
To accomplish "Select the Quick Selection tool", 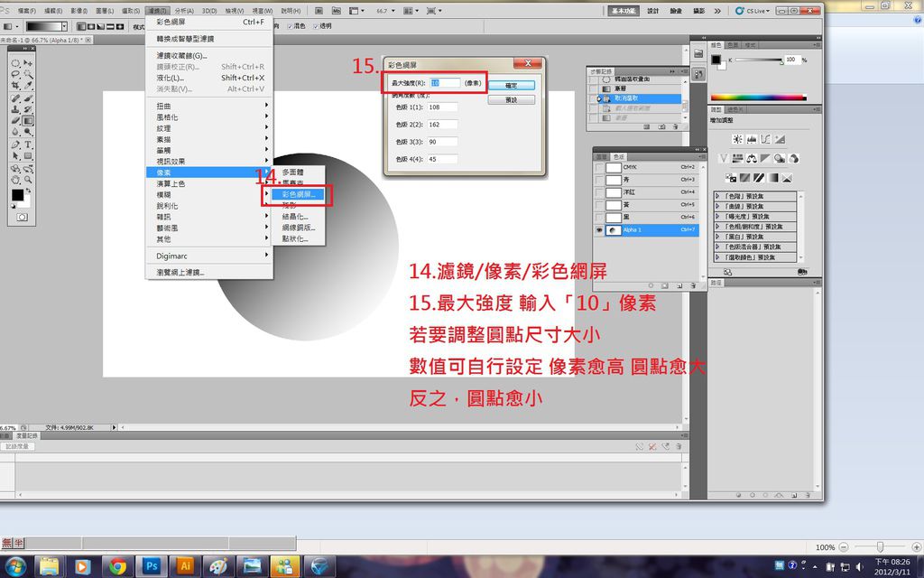I will [28, 74].
